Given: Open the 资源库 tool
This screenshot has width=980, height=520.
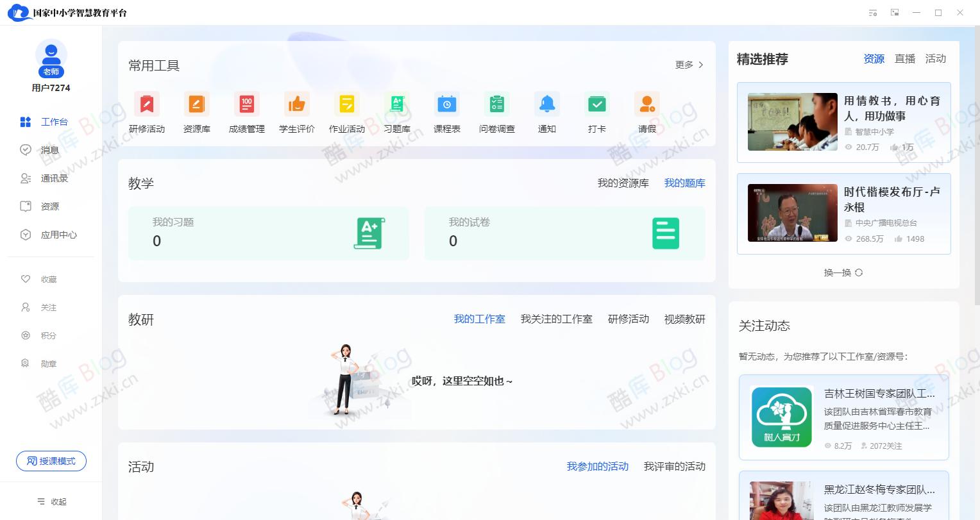Looking at the screenshot, I should (196, 112).
